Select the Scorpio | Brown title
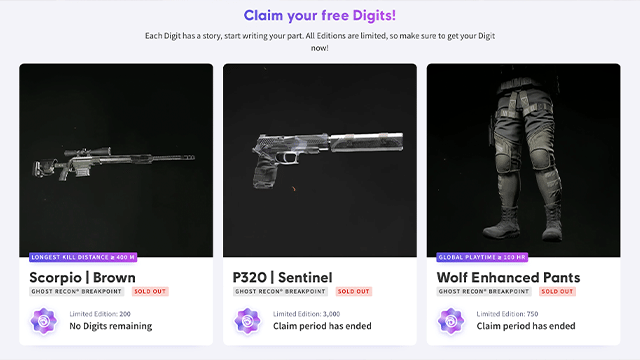This screenshot has height=360, width=640. pos(82,278)
